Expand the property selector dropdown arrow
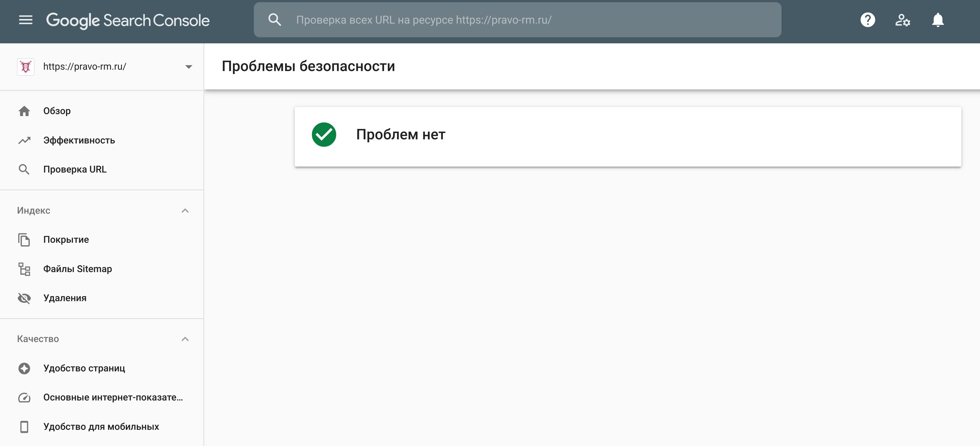Viewport: 980px width, 446px height. [x=189, y=67]
